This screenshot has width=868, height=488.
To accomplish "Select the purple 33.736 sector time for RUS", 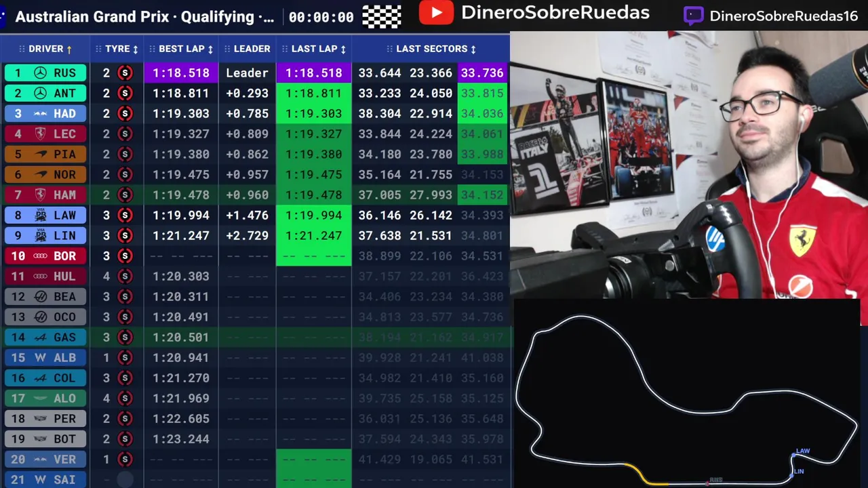I will tap(482, 73).
